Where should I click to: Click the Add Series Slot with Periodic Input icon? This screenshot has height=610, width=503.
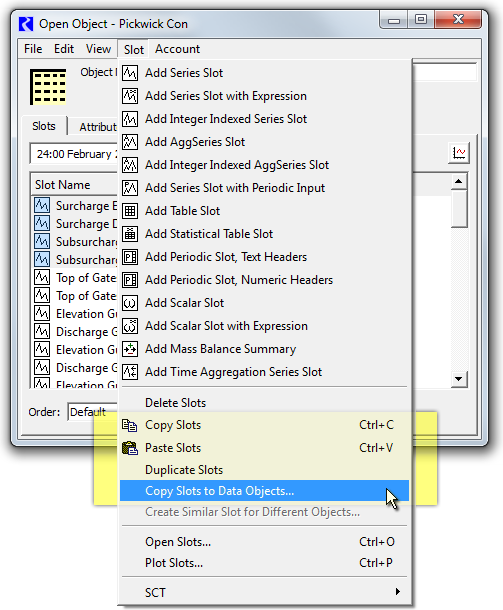pyautogui.click(x=130, y=188)
